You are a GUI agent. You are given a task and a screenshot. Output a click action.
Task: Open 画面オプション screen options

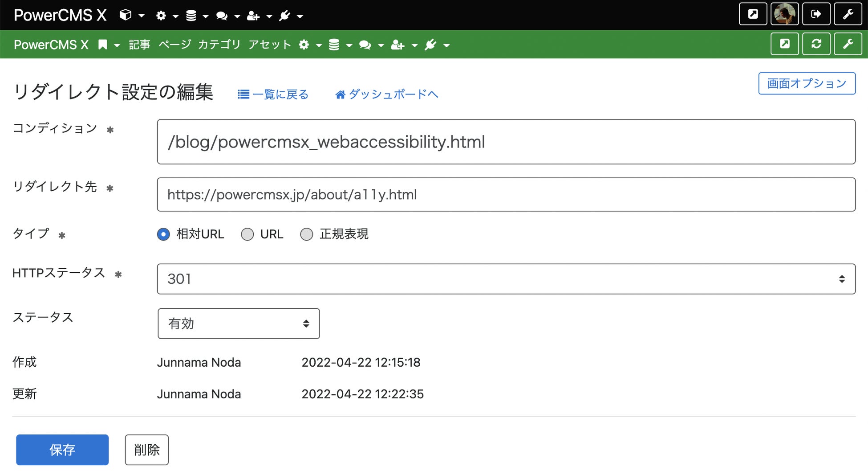point(807,83)
